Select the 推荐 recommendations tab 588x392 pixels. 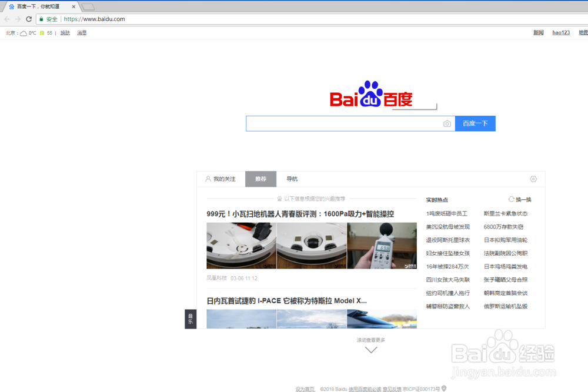pyautogui.click(x=260, y=179)
